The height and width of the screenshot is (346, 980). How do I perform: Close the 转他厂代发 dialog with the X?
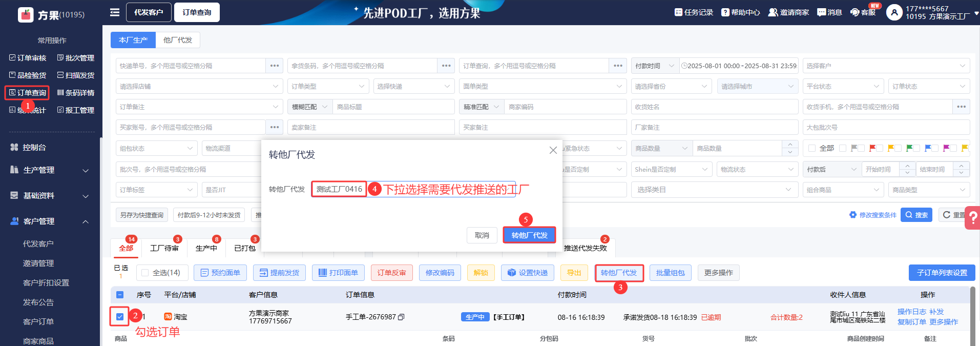coord(553,150)
